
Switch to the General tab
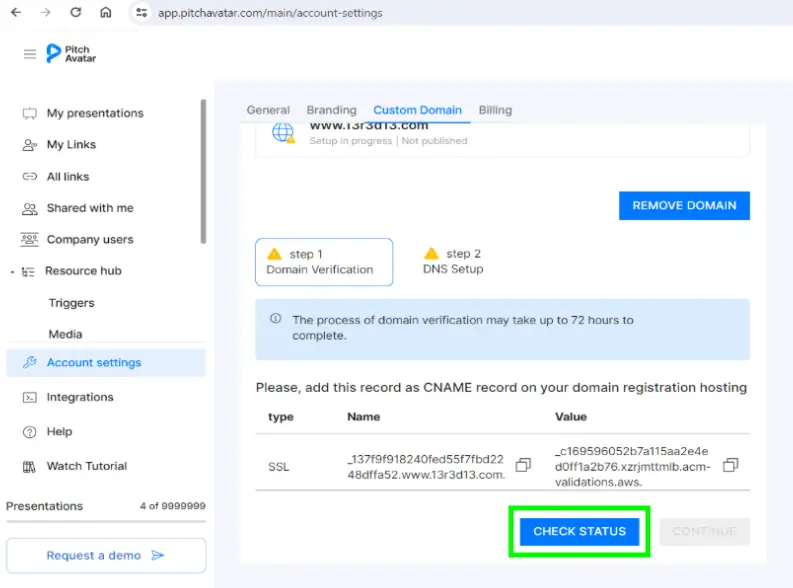[x=268, y=110]
